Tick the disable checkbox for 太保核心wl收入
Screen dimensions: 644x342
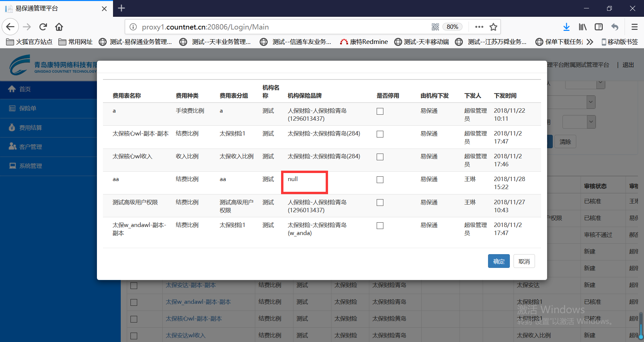point(380,157)
